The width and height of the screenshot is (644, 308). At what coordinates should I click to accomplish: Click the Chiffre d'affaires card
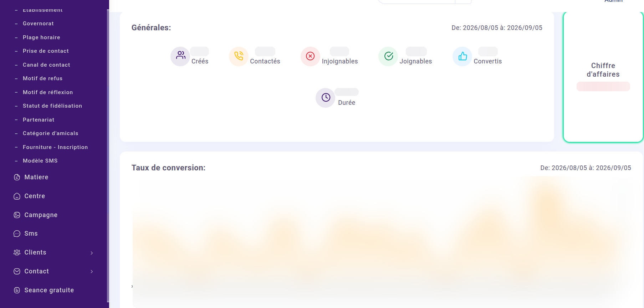pyautogui.click(x=603, y=77)
